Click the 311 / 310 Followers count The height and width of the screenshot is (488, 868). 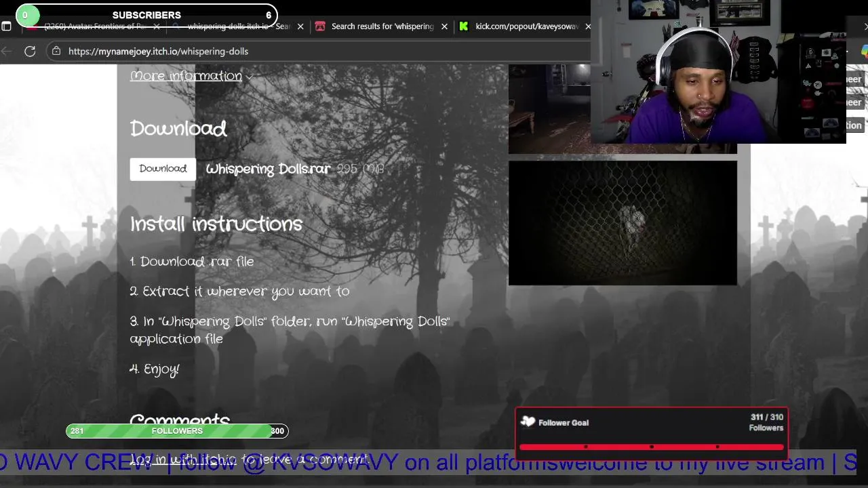(x=766, y=422)
